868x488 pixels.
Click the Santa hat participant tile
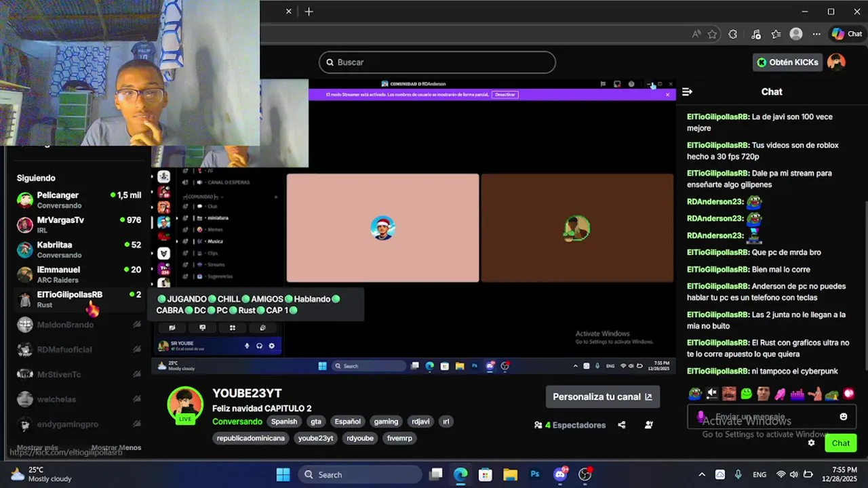382,228
